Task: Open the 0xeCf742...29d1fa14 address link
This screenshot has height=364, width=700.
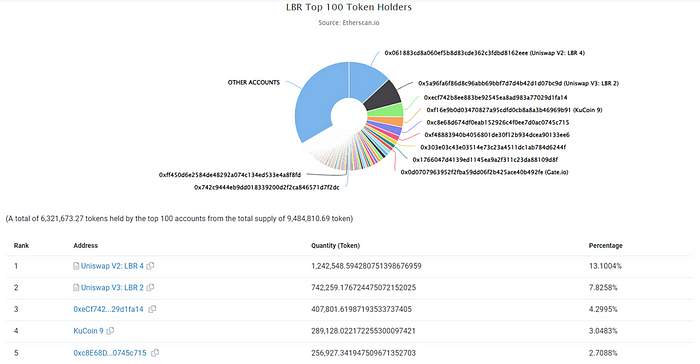Action: [108, 309]
